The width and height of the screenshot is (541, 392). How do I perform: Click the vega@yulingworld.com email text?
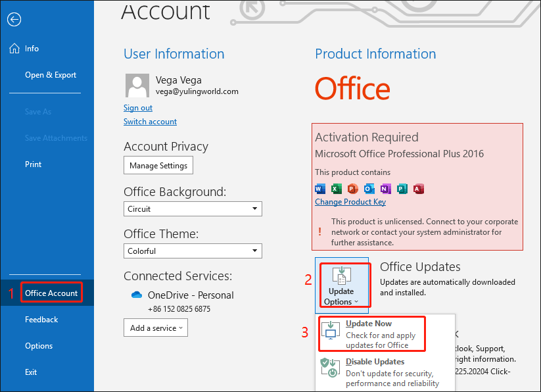[197, 91]
